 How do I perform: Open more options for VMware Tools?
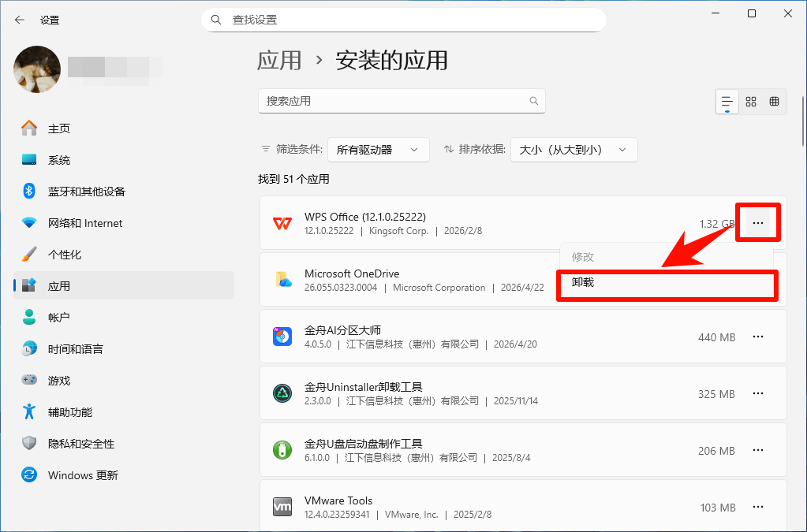(x=758, y=507)
